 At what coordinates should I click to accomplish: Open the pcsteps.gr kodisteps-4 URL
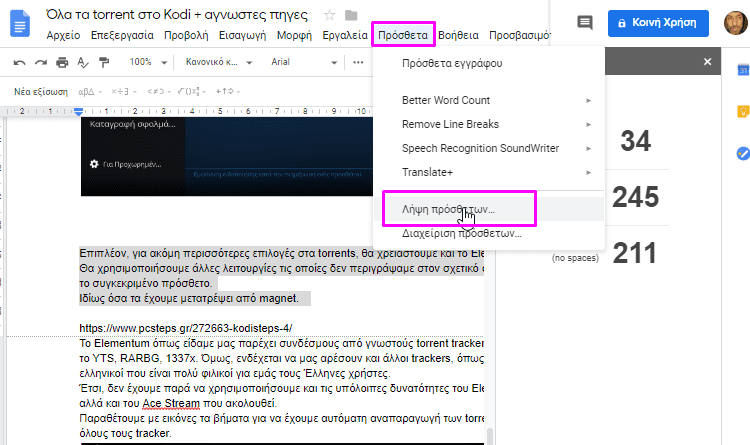point(186,328)
